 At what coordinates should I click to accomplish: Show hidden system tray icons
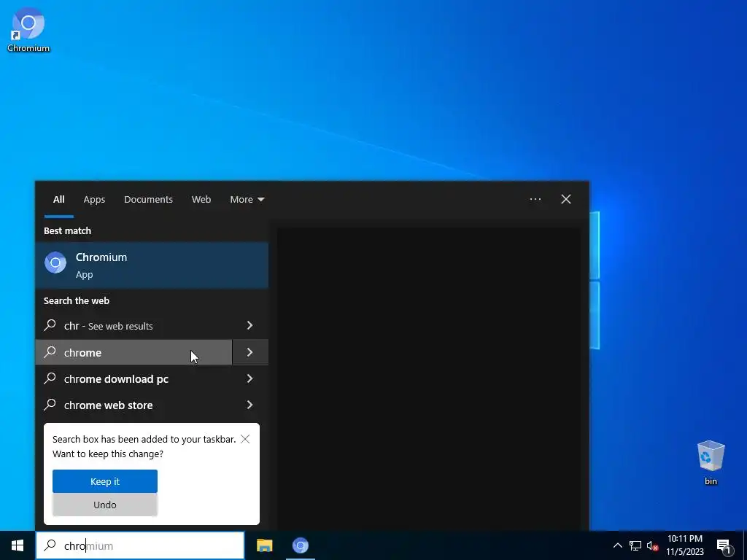tap(617, 545)
